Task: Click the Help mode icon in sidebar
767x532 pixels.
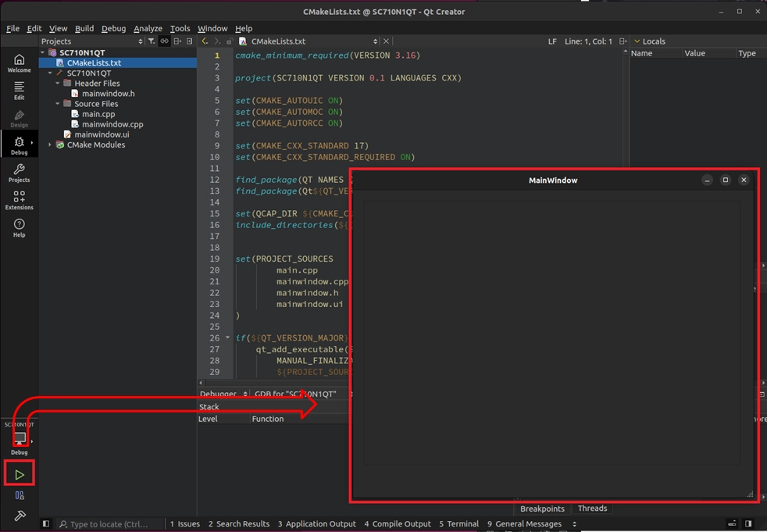Action: (19, 227)
